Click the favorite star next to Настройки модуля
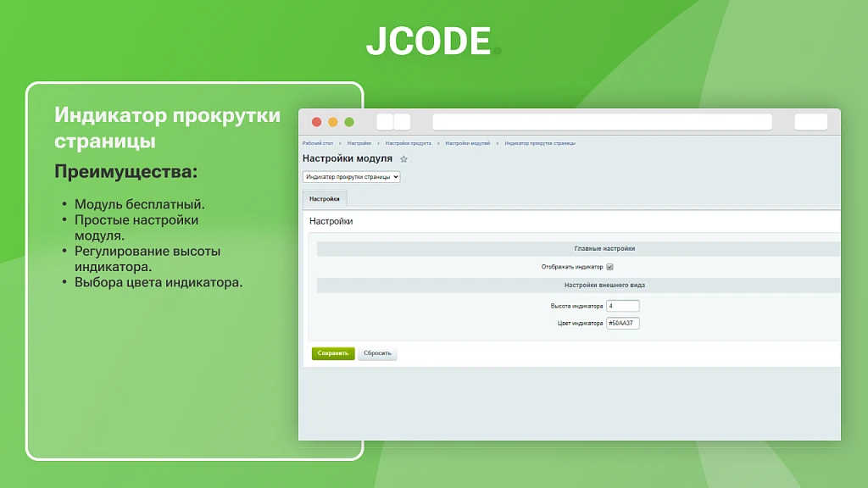The width and height of the screenshot is (868, 488). [403, 159]
